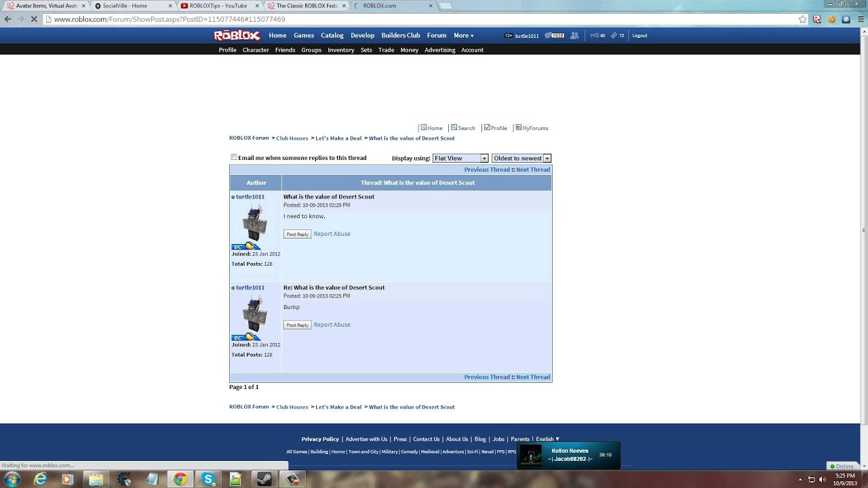Switch to Avatar Items browser tab

46,5
